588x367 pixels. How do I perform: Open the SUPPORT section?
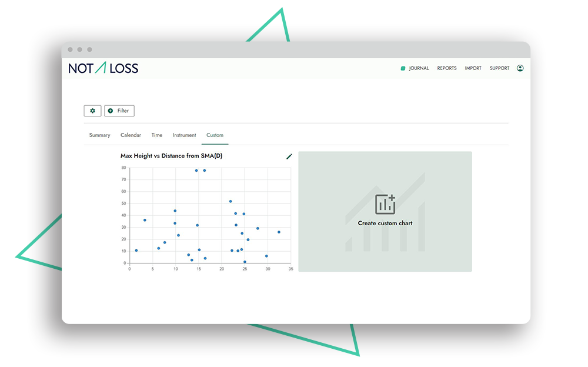499,68
